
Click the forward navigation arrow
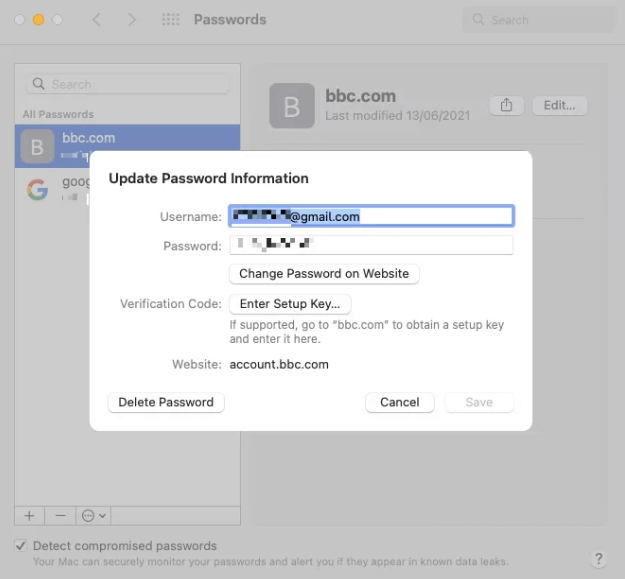(x=131, y=20)
